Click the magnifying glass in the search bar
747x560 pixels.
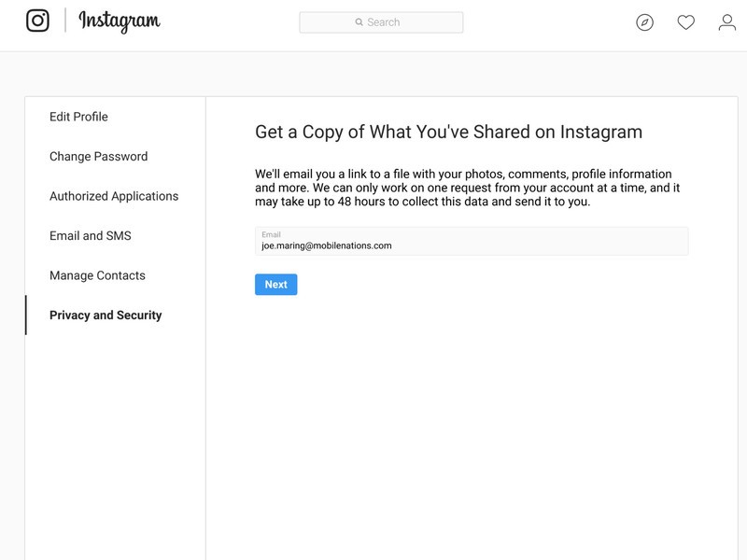(x=359, y=22)
